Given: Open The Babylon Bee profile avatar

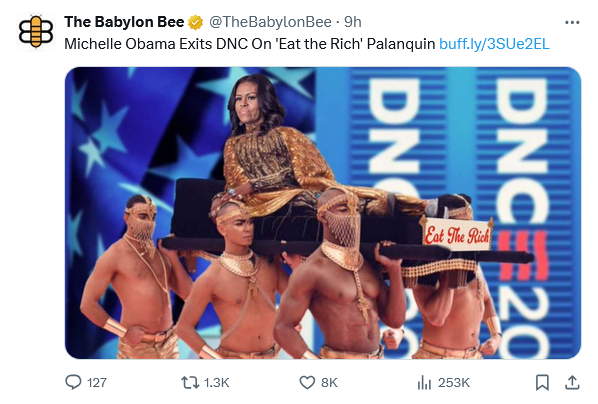Looking at the screenshot, I should pyautogui.click(x=36, y=32).
